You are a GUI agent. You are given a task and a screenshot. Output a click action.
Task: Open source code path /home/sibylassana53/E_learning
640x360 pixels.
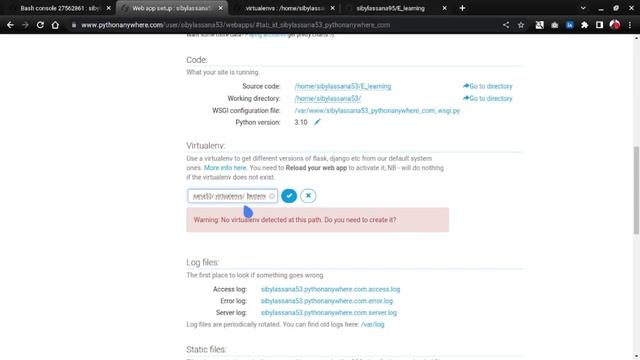pos(343,87)
